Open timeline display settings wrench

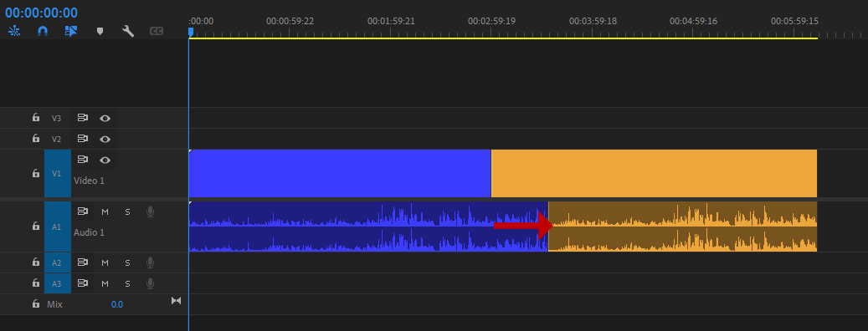(x=128, y=31)
